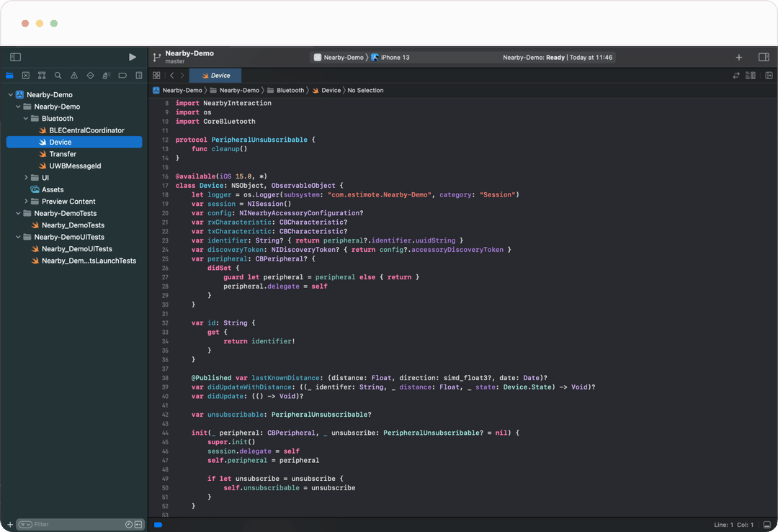Click the Filter field in navigator

[x=72, y=525]
